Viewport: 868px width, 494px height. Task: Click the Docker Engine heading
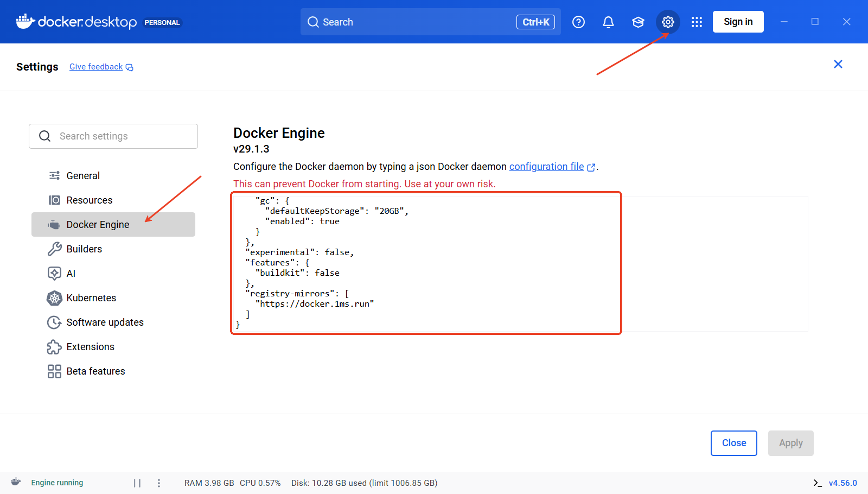(x=279, y=133)
